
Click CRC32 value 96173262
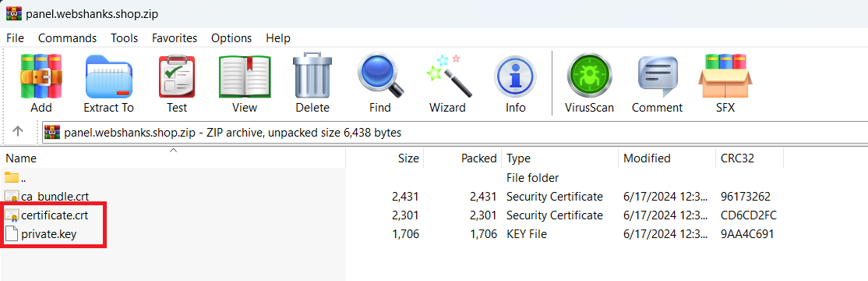pos(746,196)
